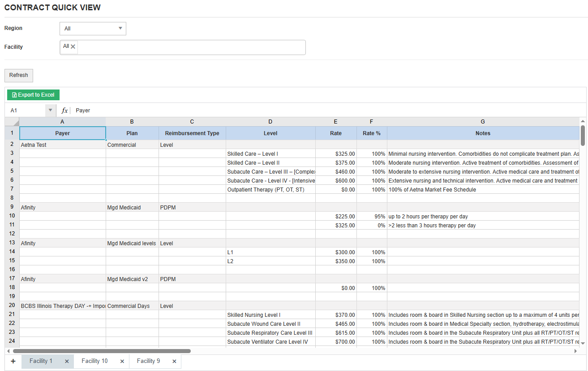Click the select-all corner of spreadsheet

[x=12, y=122]
